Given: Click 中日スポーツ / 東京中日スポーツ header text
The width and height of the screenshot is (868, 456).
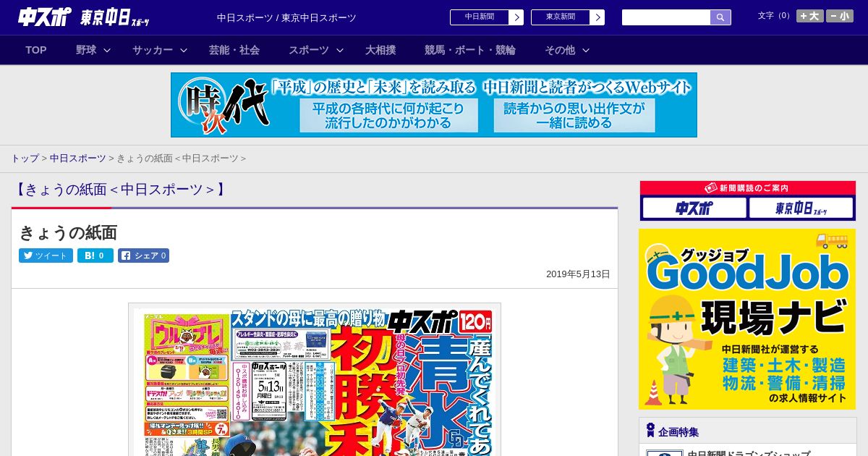Looking at the screenshot, I should coord(286,17).
